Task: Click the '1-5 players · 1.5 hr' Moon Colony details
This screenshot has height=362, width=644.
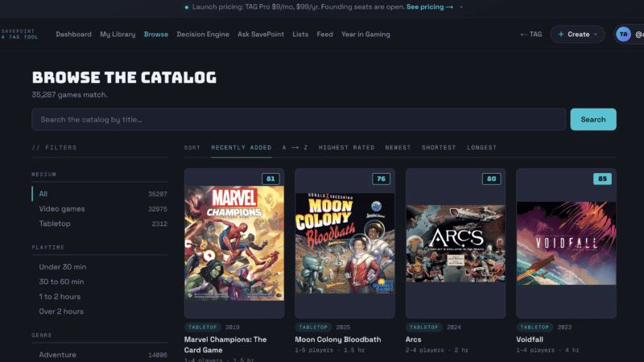Action: click(x=330, y=350)
